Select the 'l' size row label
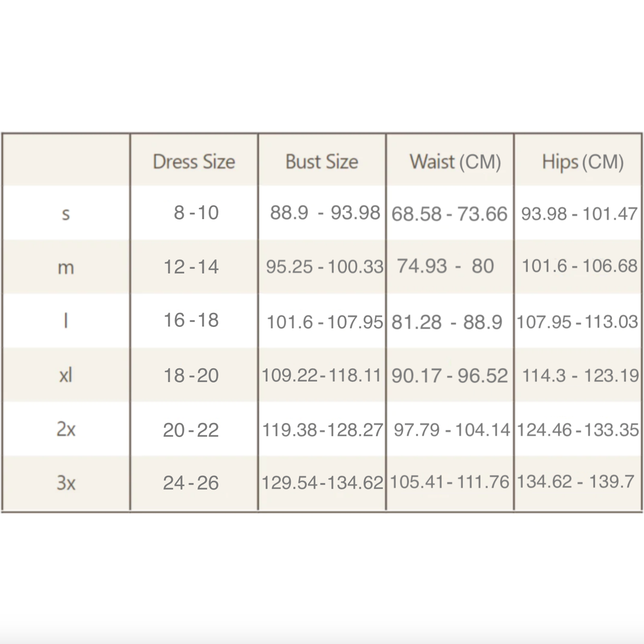The width and height of the screenshot is (644, 644). 66,320
